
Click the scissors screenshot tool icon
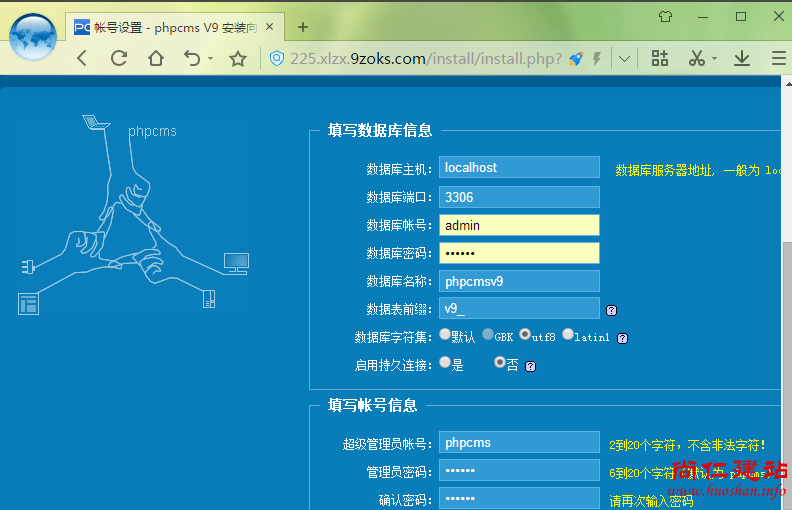coord(697,58)
